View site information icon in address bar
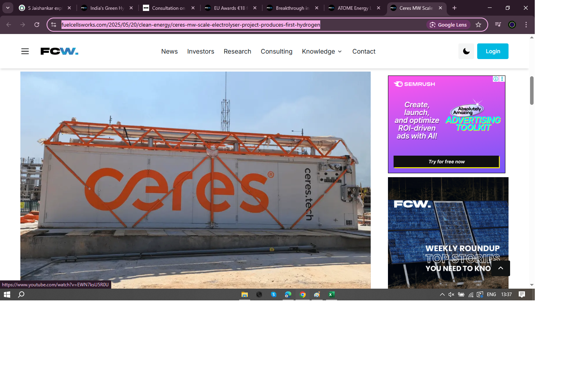Viewport: 588px width, 370px height. tap(54, 25)
